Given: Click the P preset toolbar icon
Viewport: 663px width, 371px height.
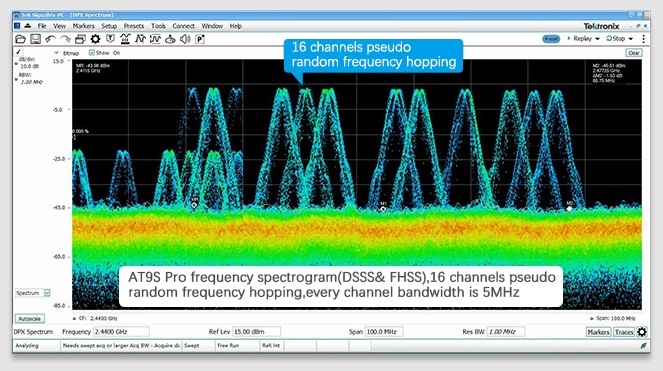Looking at the screenshot, I should pos(200,39).
